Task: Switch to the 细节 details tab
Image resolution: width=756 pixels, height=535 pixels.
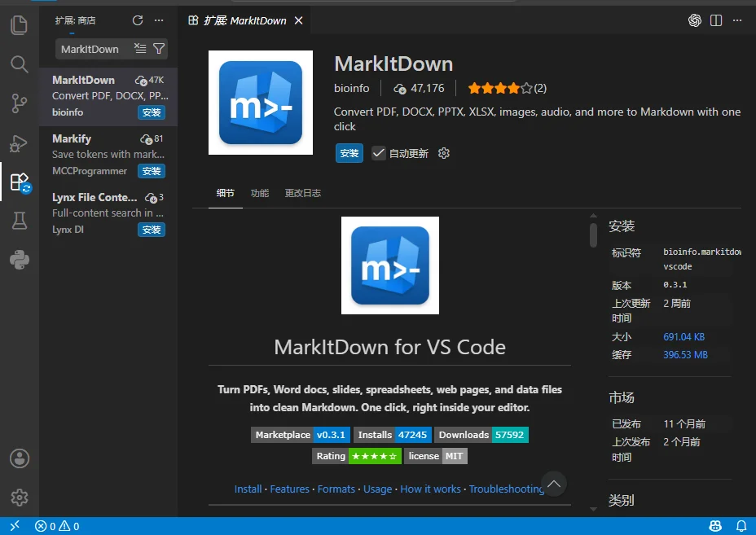Action: click(x=225, y=193)
